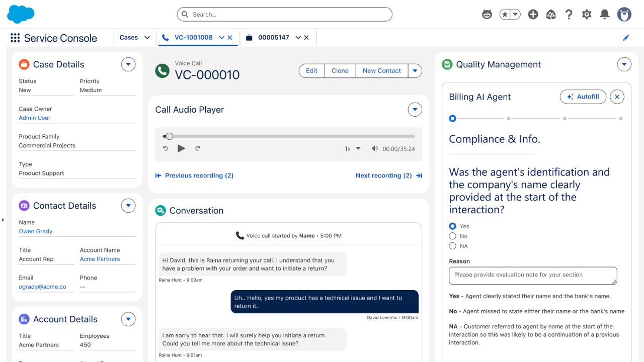Image resolution: width=644 pixels, height=362 pixels.
Task: Select the Yes radio option
Action: point(452,226)
